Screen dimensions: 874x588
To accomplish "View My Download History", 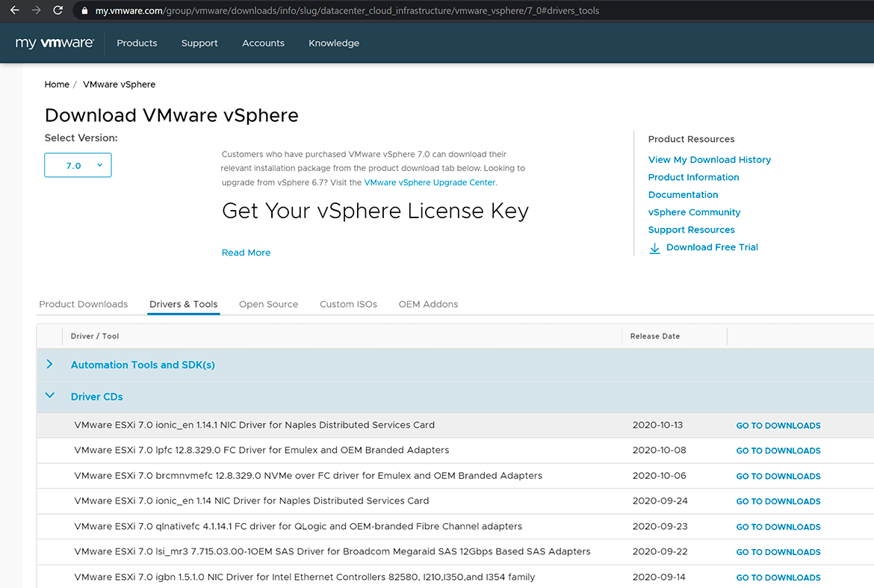I will 709,159.
